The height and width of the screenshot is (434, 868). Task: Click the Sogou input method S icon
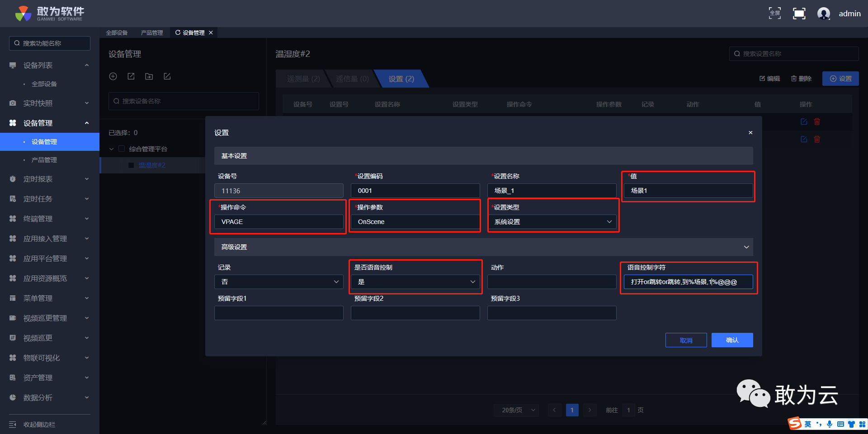794,424
